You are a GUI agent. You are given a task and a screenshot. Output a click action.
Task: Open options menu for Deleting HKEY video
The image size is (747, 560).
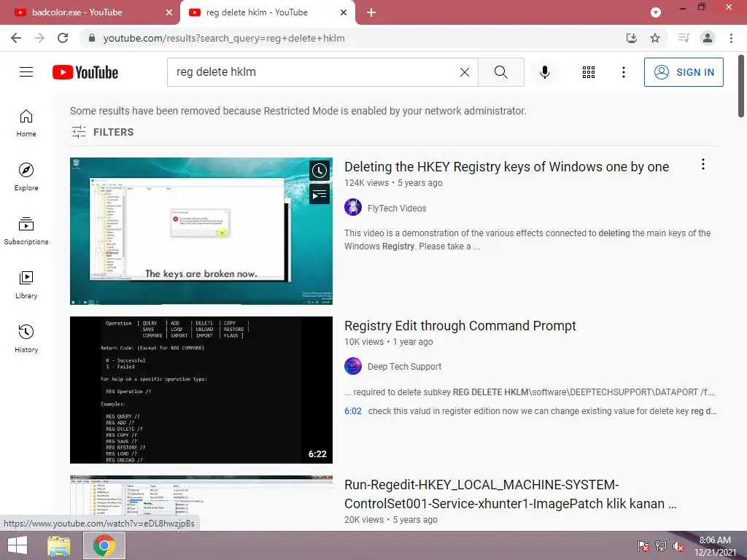pyautogui.click(x=703, y=165)
